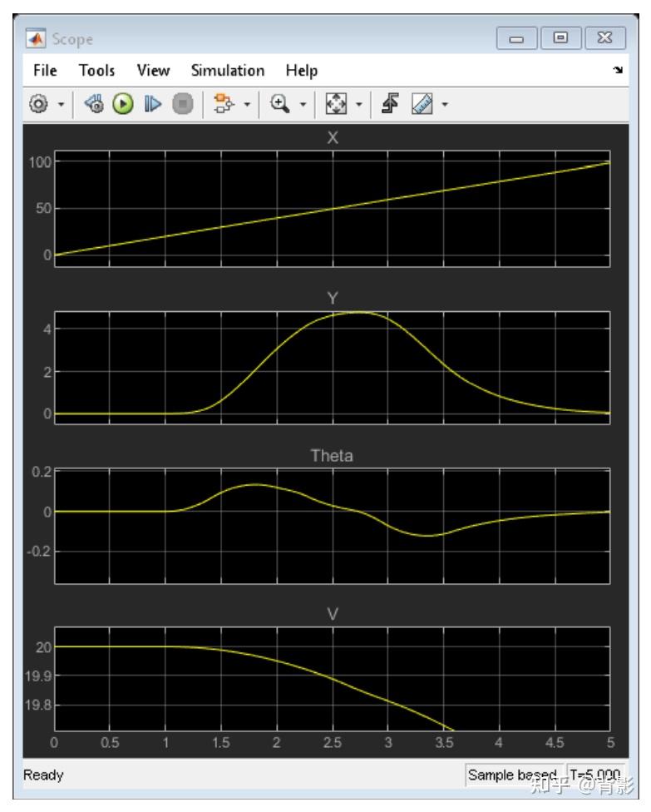
Task: Open the Triggers icon
Action: [x=390, y=103]
